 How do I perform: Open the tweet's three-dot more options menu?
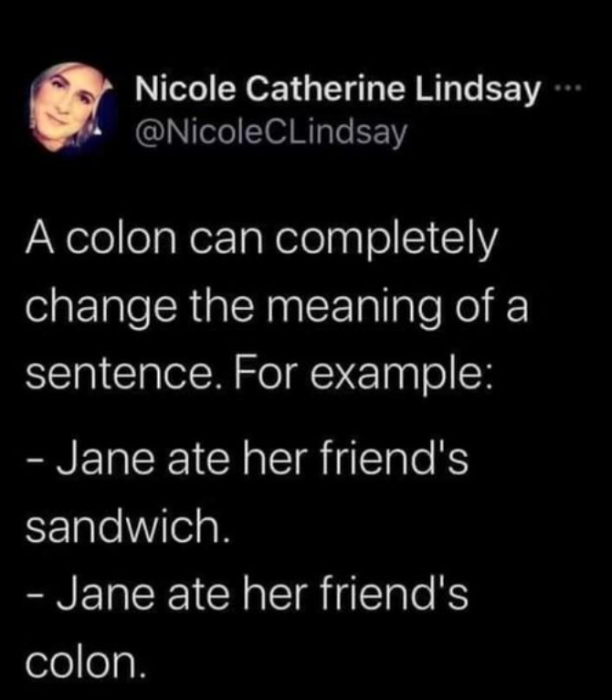coord(566,91)
